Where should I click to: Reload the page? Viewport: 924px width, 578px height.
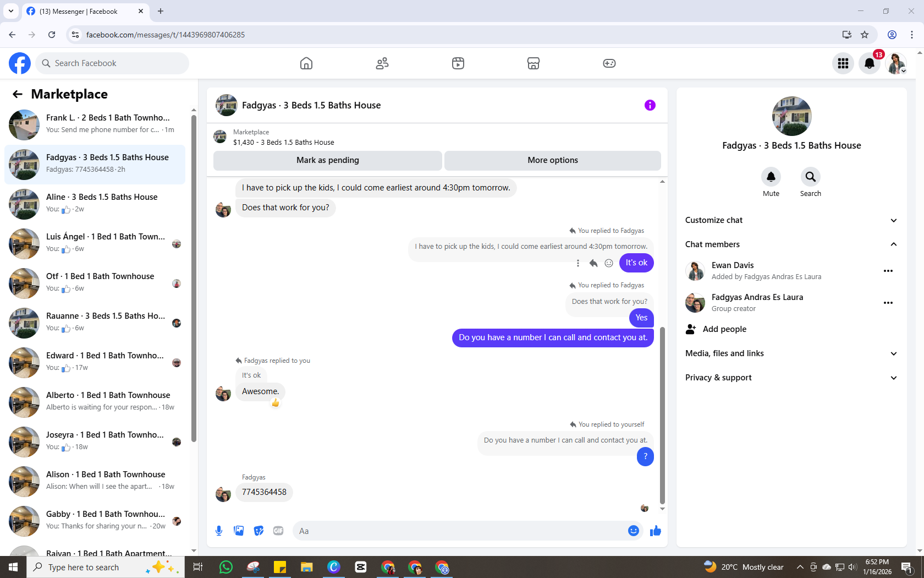tap(52, 35)
